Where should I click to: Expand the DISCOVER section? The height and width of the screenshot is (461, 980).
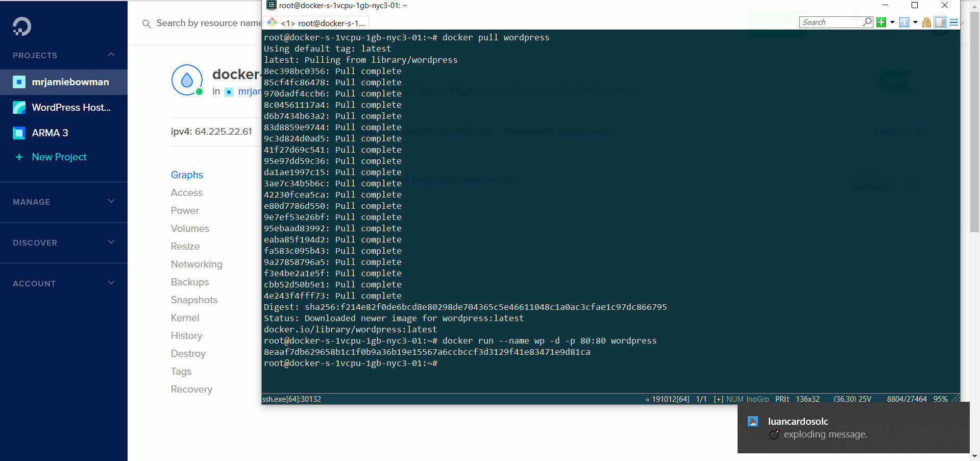tap(64, 242)
